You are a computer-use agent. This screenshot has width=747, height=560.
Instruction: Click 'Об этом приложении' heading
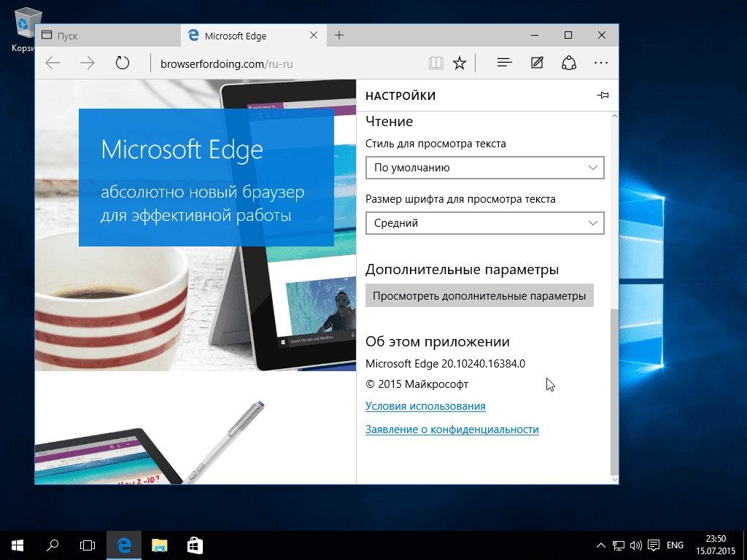click(x=438, y=341)
